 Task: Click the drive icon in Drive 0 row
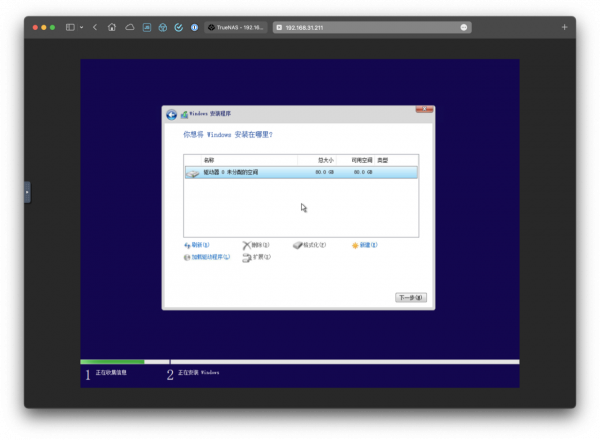(x=193, y=173)
